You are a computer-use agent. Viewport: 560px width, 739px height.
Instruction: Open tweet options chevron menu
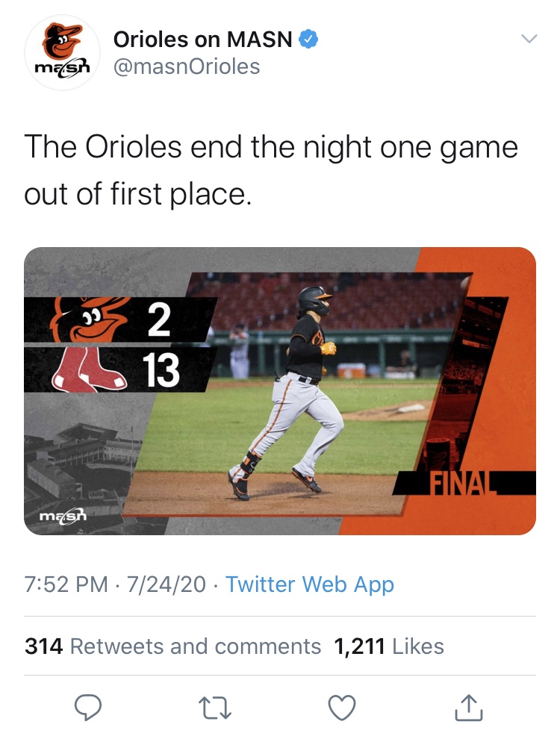coord(529,39)
